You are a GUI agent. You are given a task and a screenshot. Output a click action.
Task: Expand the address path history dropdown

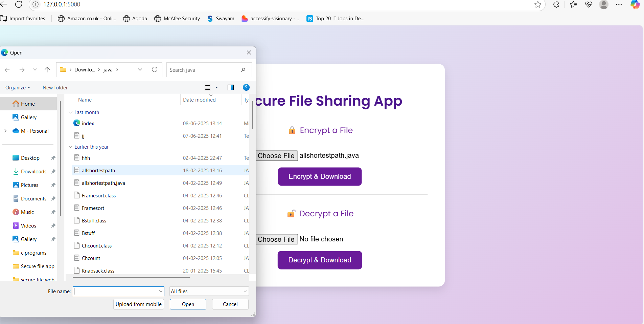[x=140, y=70]
